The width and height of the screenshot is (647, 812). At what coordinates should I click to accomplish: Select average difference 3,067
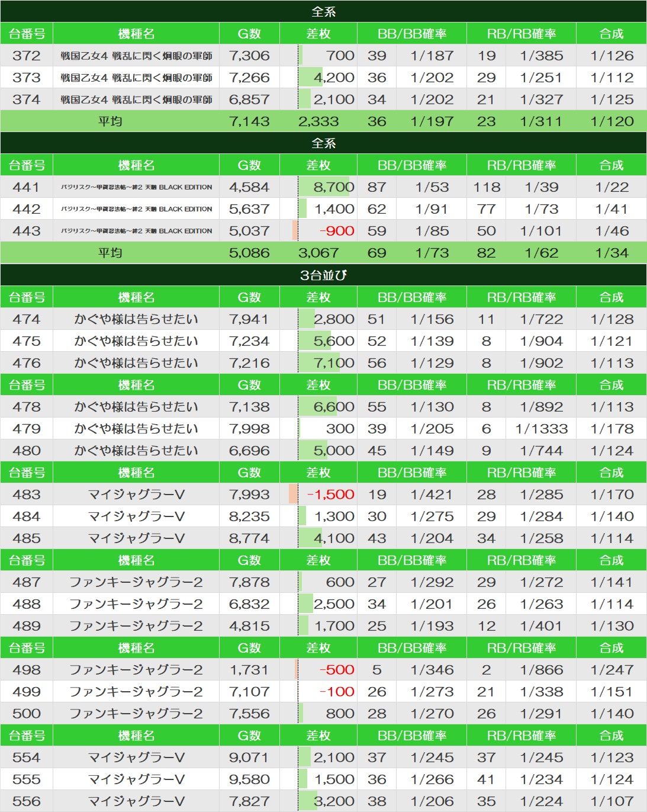pyautogui.click(x=318, y=253)
